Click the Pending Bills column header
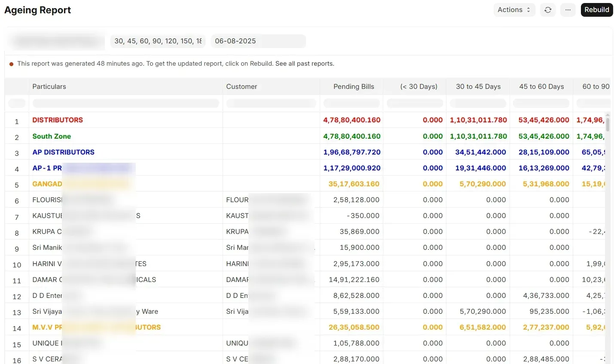This screenshot has height=364, width=614. 351,86
